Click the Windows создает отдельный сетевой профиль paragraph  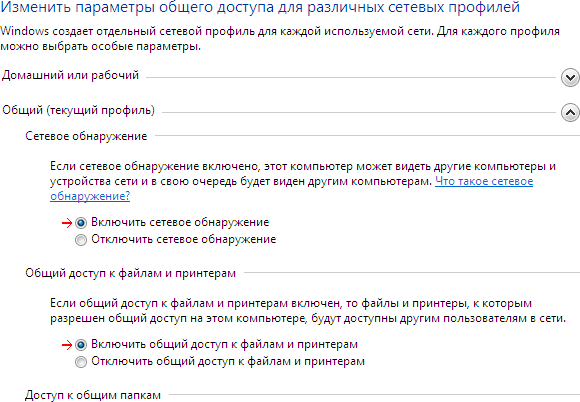tap(280, 39)
